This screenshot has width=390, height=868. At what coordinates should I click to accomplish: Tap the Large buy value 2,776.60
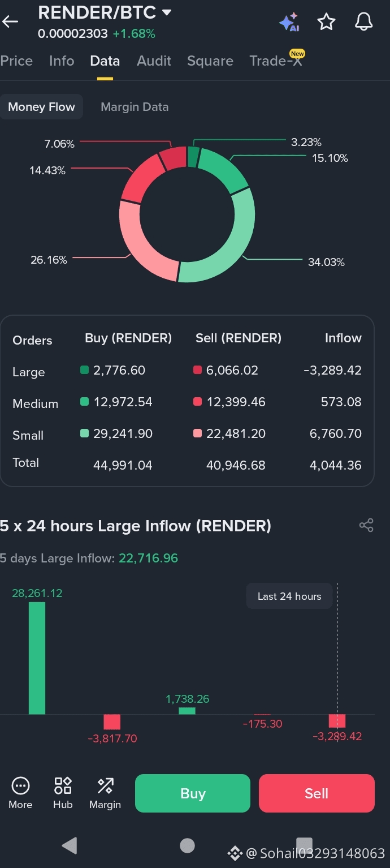[119, 370]
